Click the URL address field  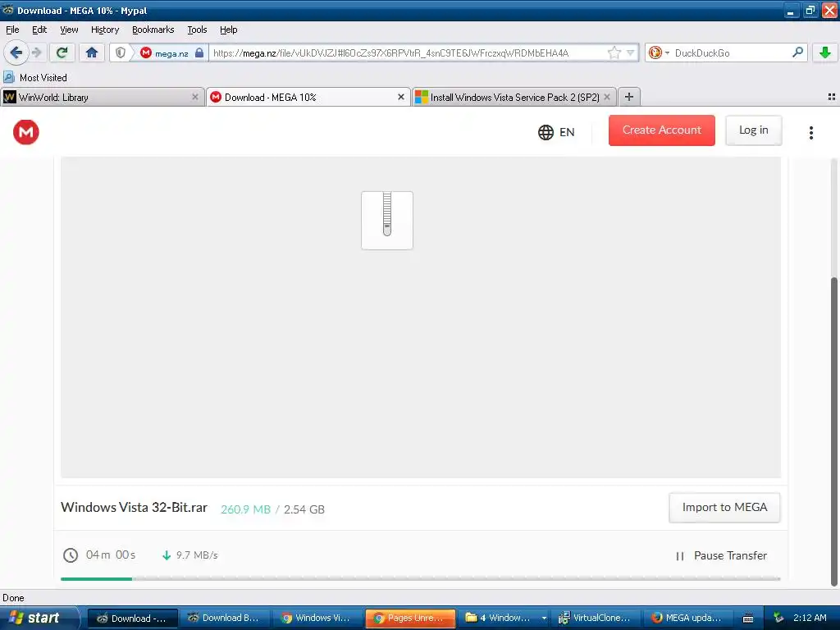click(409, 53)
